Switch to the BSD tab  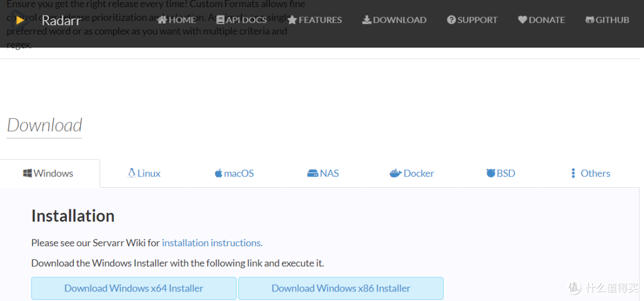click(501, 173)
